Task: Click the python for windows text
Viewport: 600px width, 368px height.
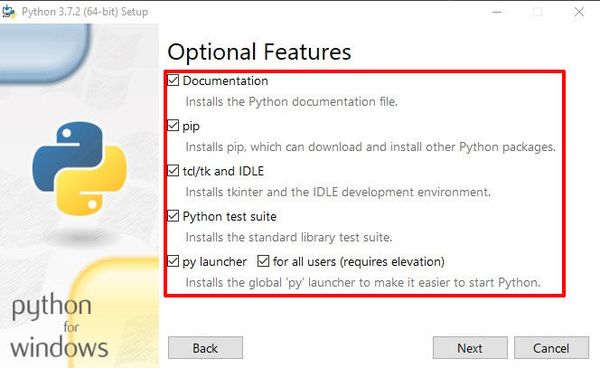Action: [59, 326]
